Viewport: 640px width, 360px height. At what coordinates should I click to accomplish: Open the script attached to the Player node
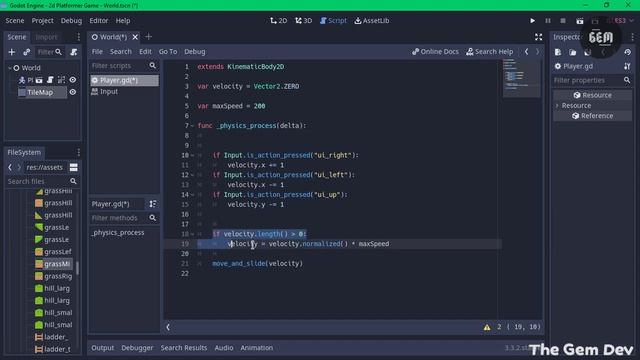tap(50, 80)
